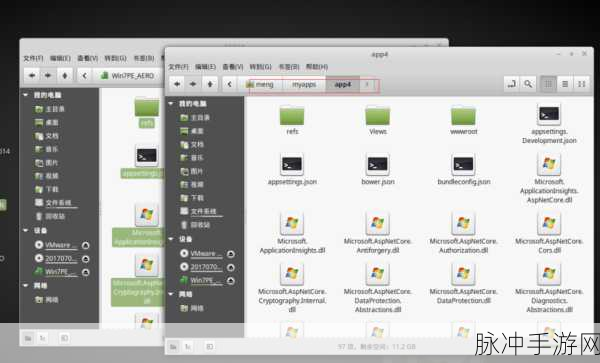Collapse 我的电脑 in back window sidebar

pyautogui.click(x=26, y=95)
